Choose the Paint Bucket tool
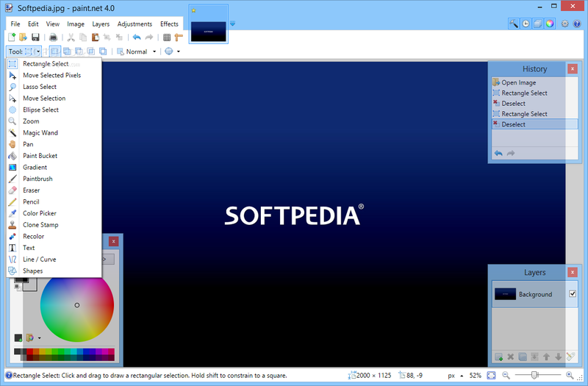Image resolution: width=588 pixels, height=386 pixels. coord(40,156)
